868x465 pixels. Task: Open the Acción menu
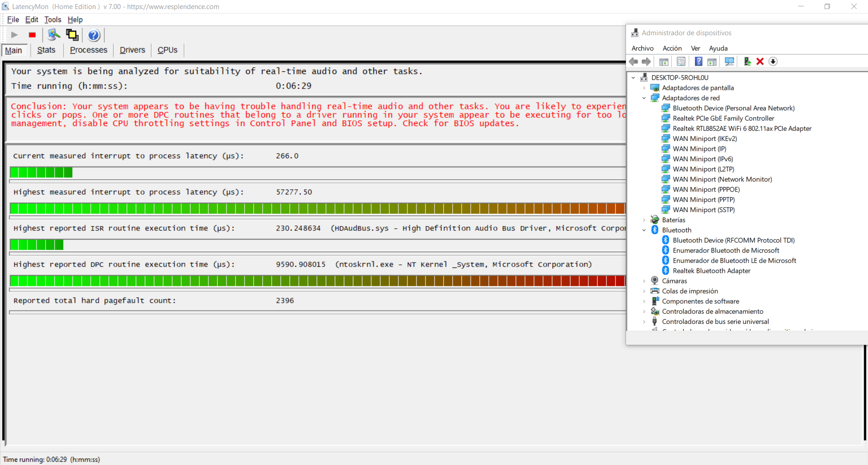tap(672, 48)
